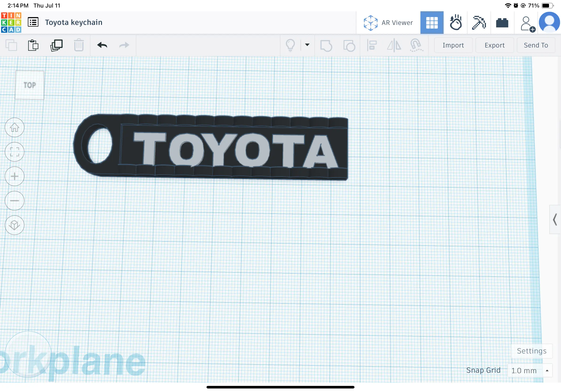
Task: Expand the collapsed shapes panel chevron
Action: 555,220
